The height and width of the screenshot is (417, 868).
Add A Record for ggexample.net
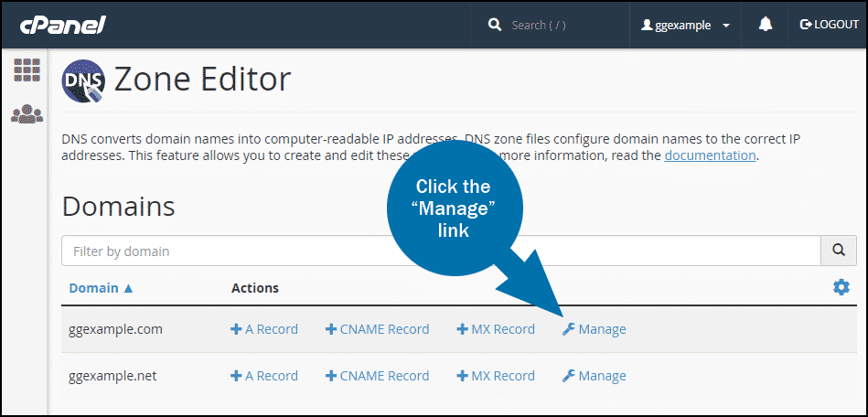264,376
